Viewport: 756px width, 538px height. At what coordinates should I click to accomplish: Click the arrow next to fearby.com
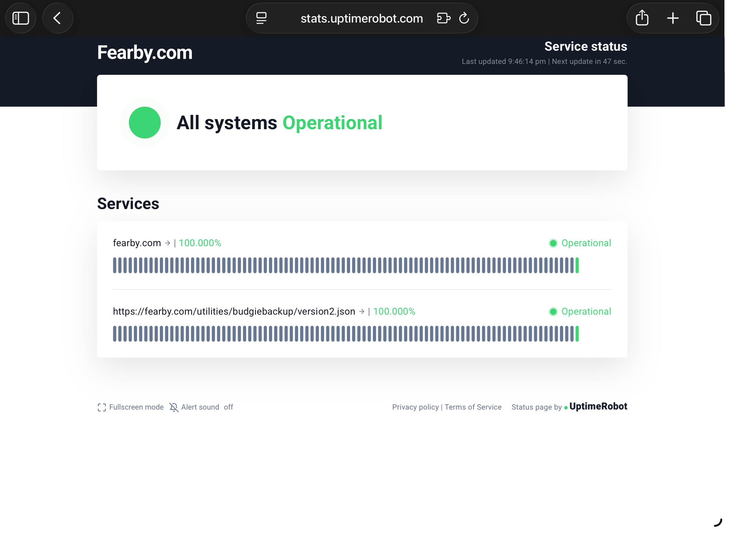[x=168, y=243]
